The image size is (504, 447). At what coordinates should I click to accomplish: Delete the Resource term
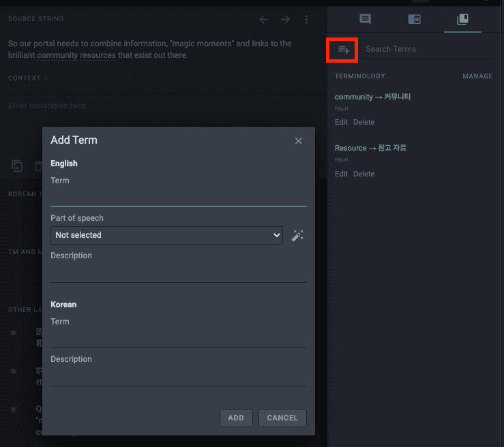(364, 174)
